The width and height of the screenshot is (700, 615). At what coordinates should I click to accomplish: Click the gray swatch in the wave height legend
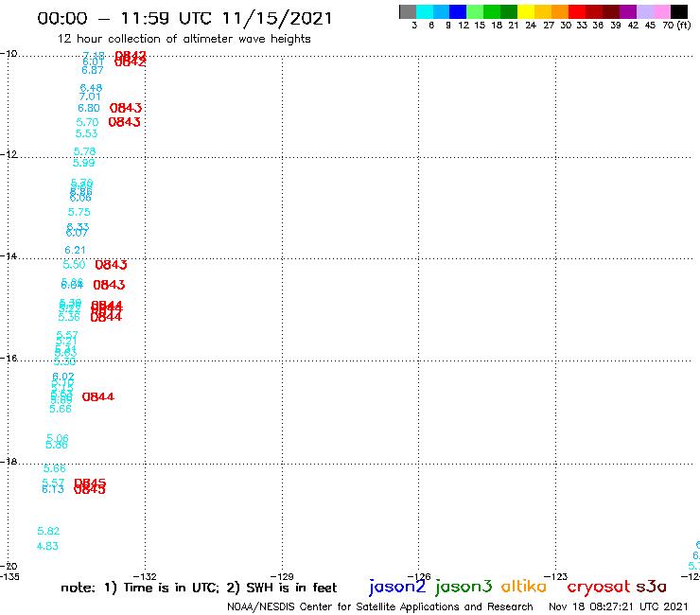(408, 11)
